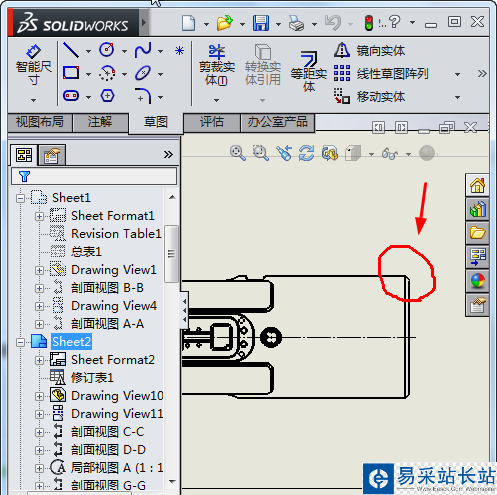Screen dimensions: 497x495
Task: Switch to the 评估 tab
Action: [x=212, y=122]
